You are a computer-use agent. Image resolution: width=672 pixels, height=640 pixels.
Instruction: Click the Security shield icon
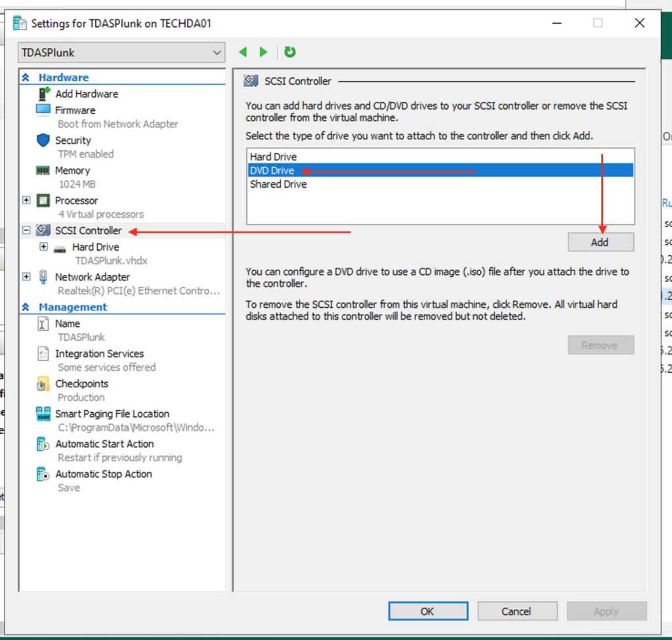pos(43,140)
